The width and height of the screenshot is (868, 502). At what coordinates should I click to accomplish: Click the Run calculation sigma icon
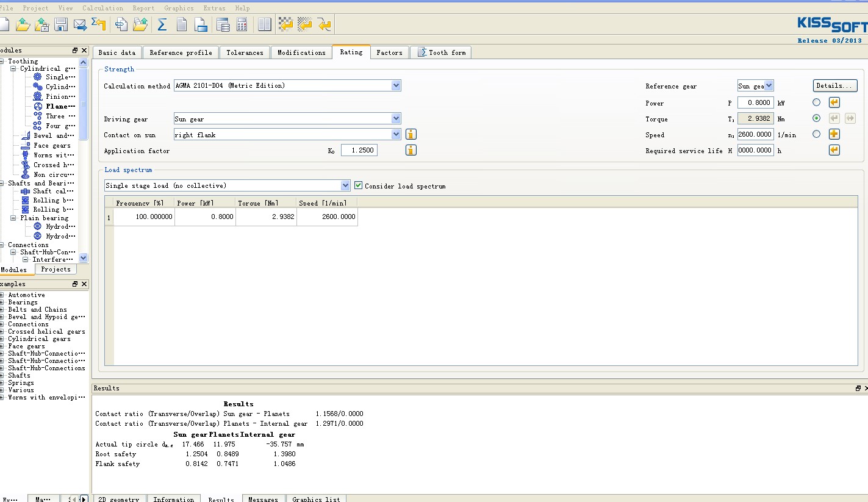coord(162,24)
